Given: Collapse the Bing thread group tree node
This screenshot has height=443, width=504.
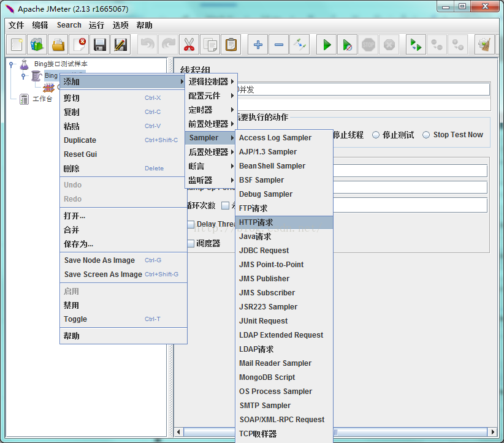Looking at the screenshot, I should (23, 76).
